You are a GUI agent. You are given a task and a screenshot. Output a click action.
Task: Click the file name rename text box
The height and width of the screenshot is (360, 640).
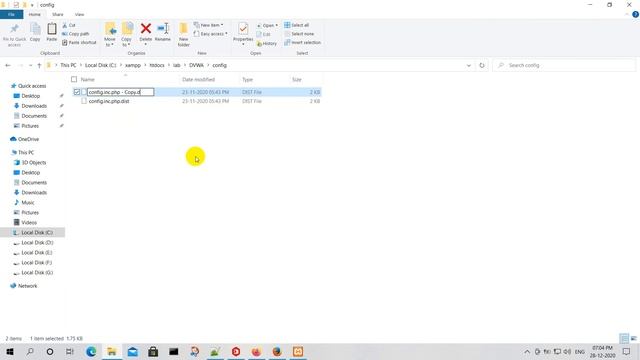point(120,92)
